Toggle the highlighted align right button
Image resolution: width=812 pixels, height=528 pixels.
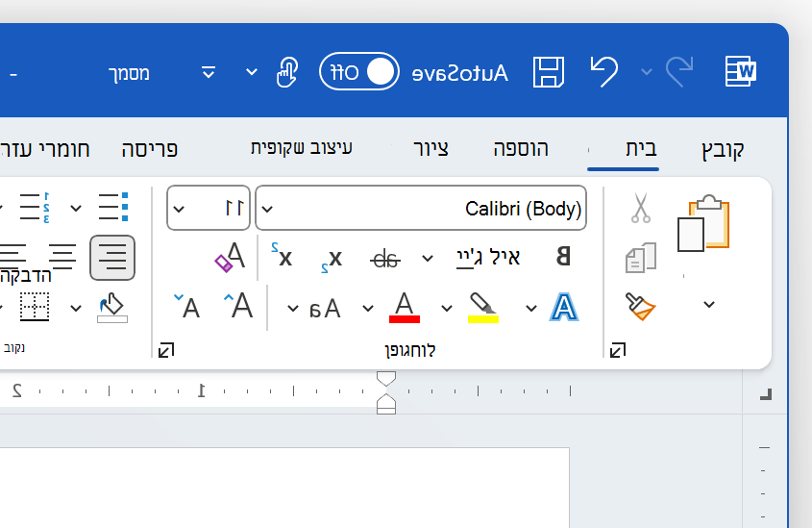click(x=112, y=258)
